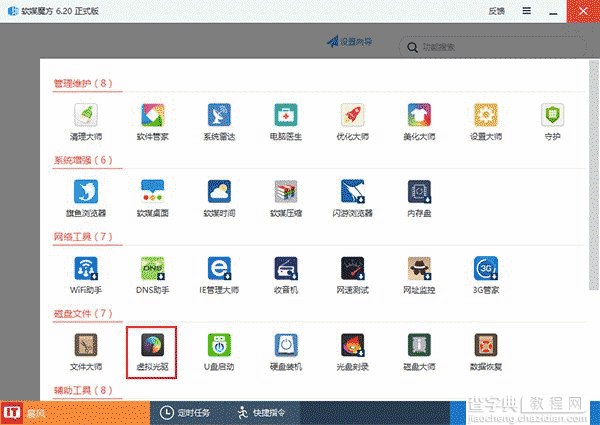Open 光盘刻录 disc burner
This screenshot has width=600, height=425.
click(352, 352)
